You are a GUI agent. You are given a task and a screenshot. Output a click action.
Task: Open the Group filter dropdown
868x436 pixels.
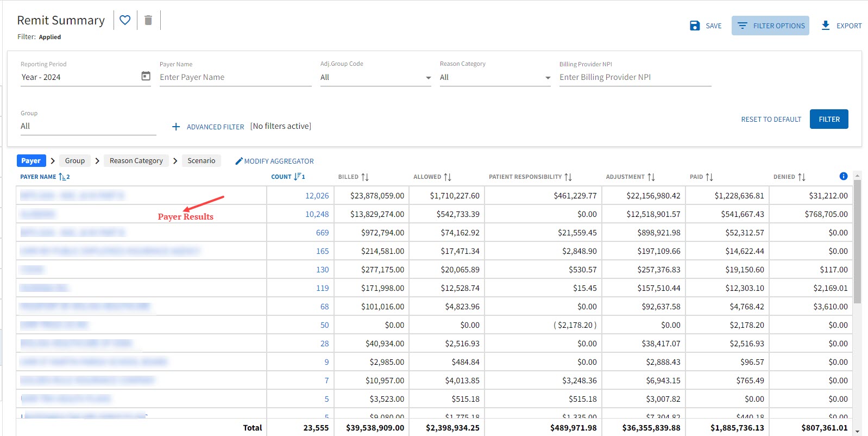pos(88,126)
